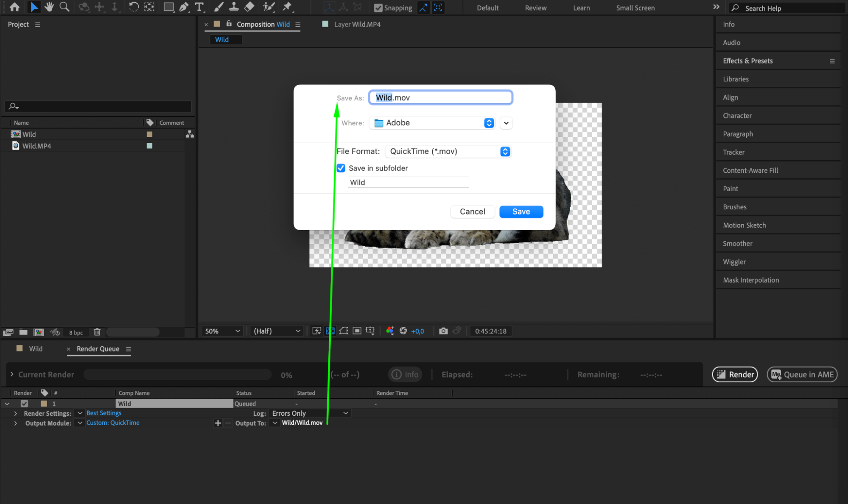Select the Hand tool in toolbar
Image resolution: width=848 pixels, height=504 pixels.
click(x=49, y=7)
